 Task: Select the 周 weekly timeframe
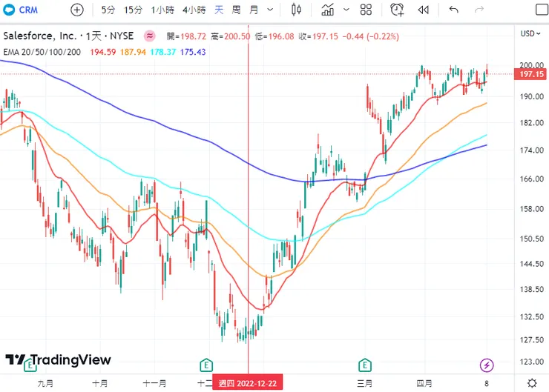tap(237, 10)
